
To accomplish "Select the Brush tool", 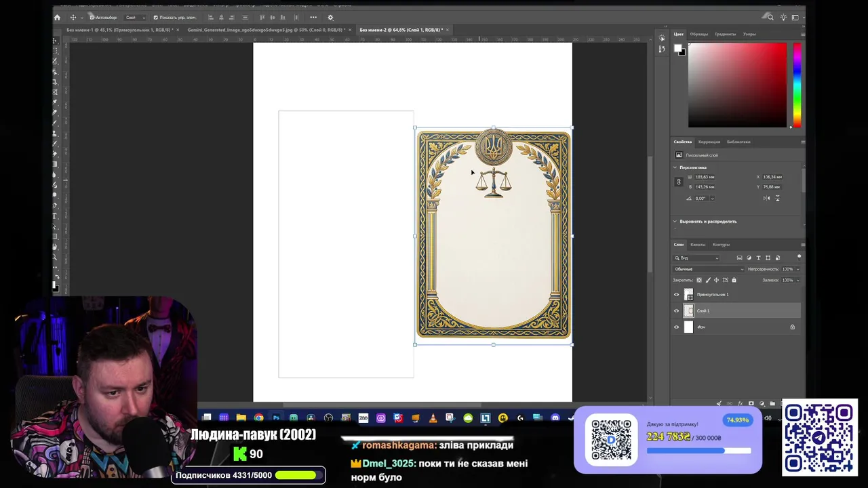I will (55, 123).
